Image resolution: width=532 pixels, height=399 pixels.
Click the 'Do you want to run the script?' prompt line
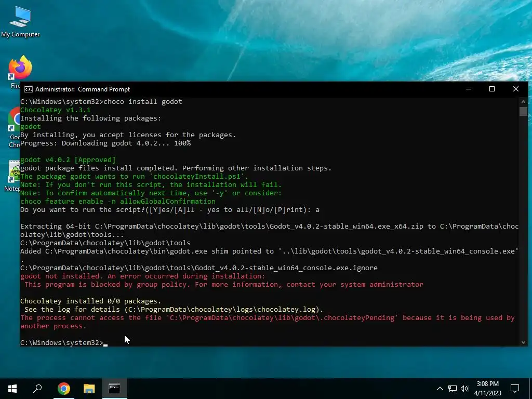click(x=170, y=210)
